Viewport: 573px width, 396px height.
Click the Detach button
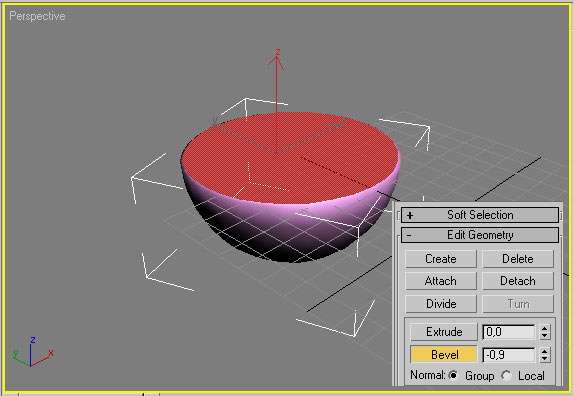click(x=518, y=281)
